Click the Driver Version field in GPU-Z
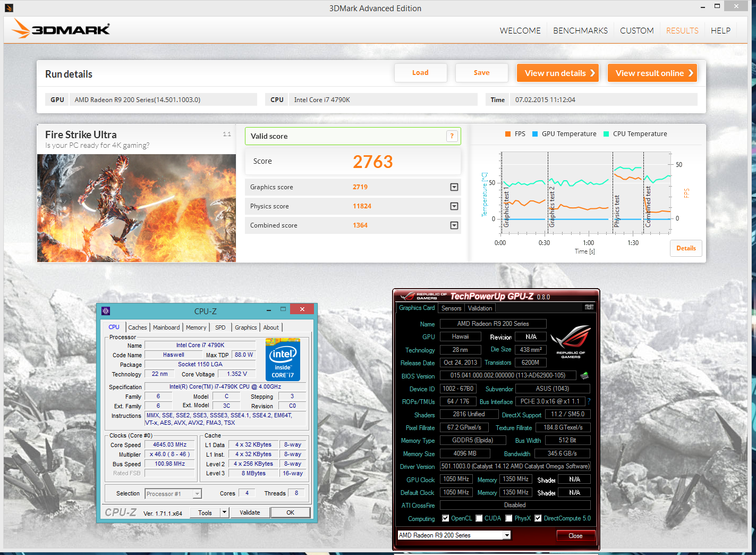756x555 pixels. pyautogui.click(x=515, y=466)
